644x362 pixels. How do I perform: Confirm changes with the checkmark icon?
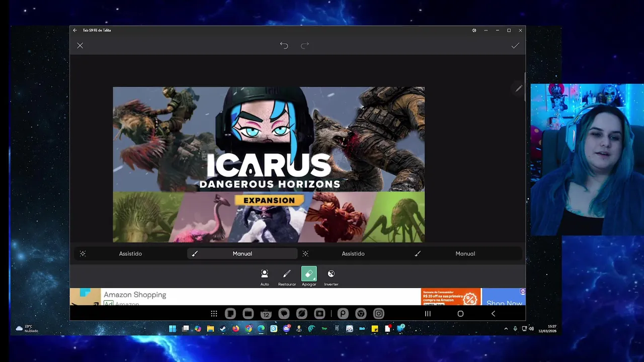click(515, 46)
